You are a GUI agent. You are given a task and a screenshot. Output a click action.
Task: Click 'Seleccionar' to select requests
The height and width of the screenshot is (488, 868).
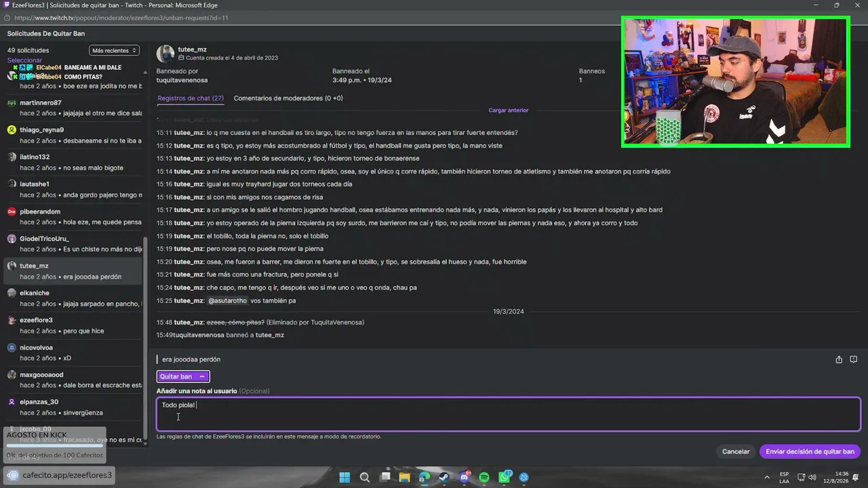pyautogui.click(x=24, y=60)
